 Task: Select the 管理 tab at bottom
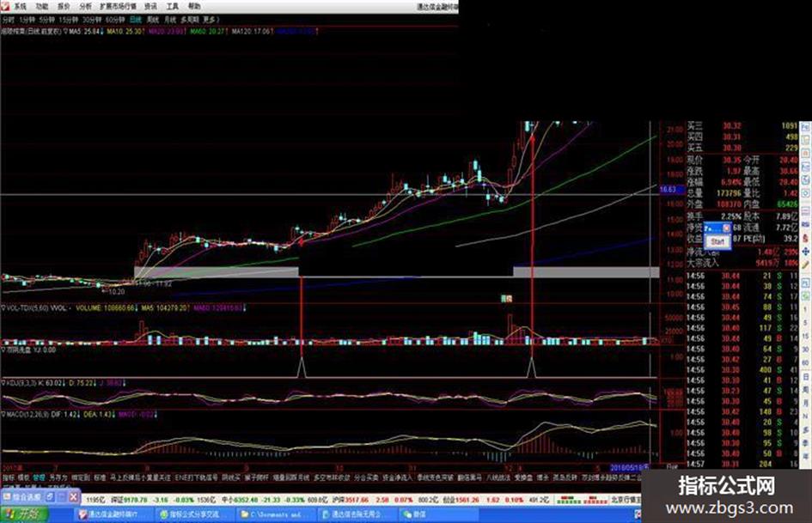point(39,477)
